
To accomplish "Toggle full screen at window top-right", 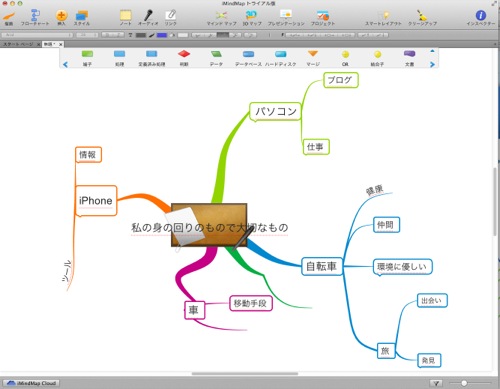I will click(x=494, y=3).
